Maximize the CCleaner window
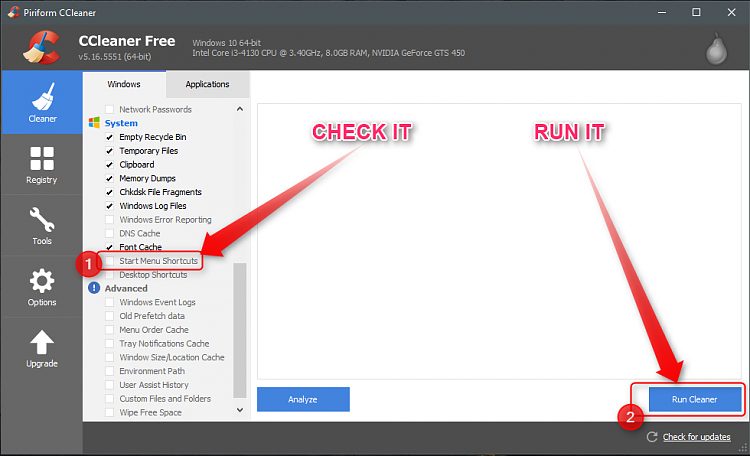The image size is (750, 456). click(696, 12)
